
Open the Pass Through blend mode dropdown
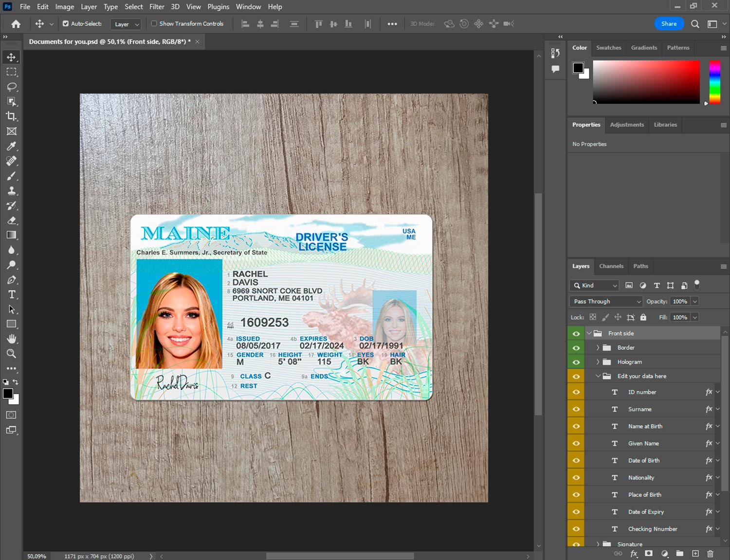click(x=606, y=301)
